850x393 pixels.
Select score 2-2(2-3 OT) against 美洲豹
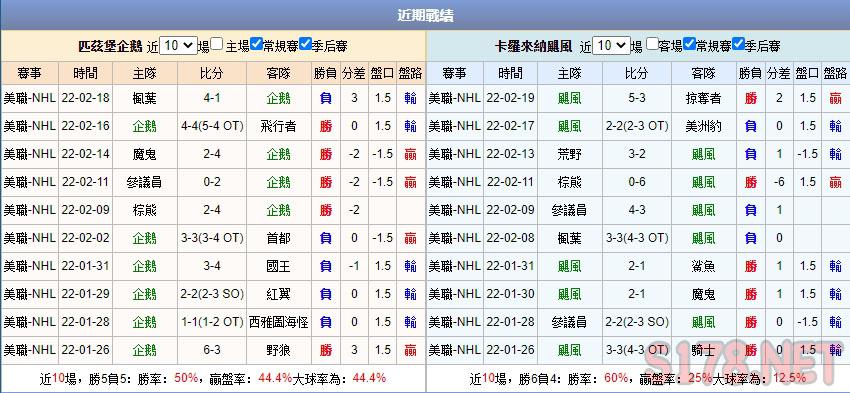click(637, 126)
